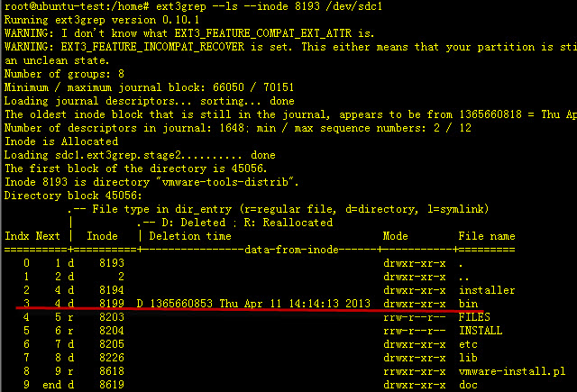Click inode 8619 in the doc row
This screenshot has height=392, width=577.
tap(112, 385)
